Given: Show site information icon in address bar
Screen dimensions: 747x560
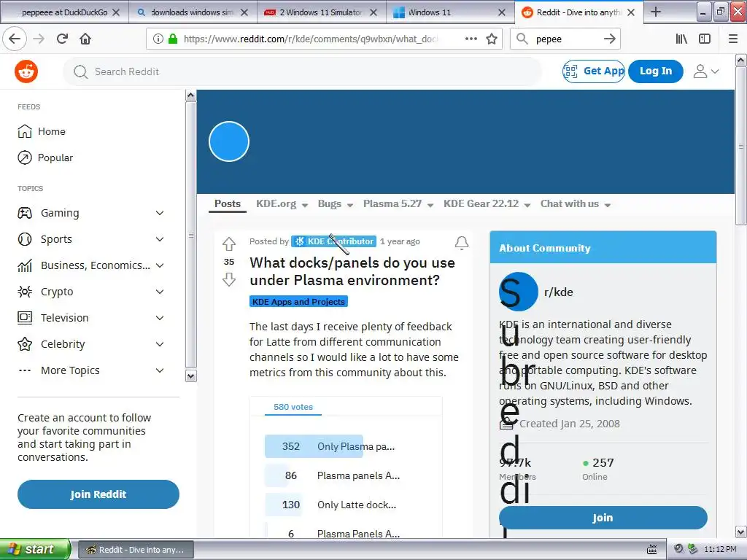Looking at the screenshot, I should pyautogui.click(x=158, y=39).
